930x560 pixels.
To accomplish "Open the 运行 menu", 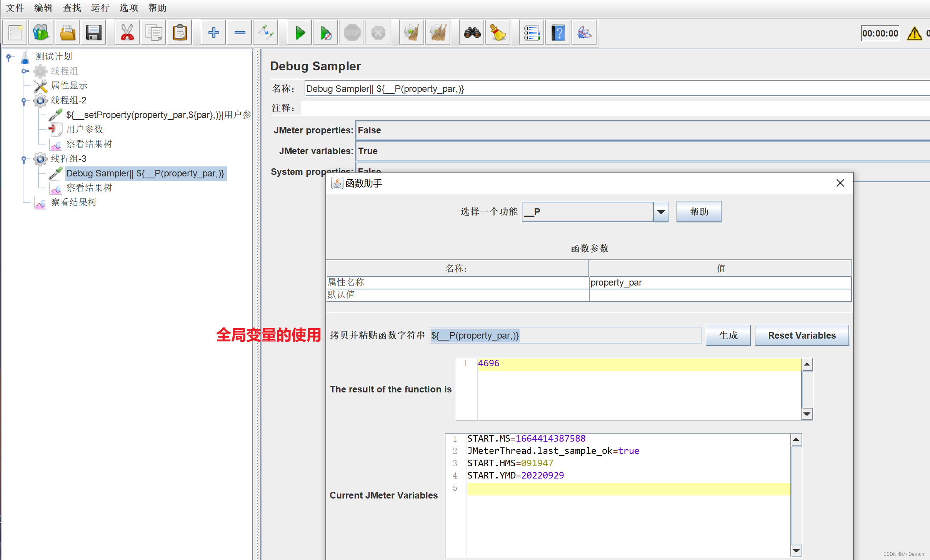I will 100,8.
